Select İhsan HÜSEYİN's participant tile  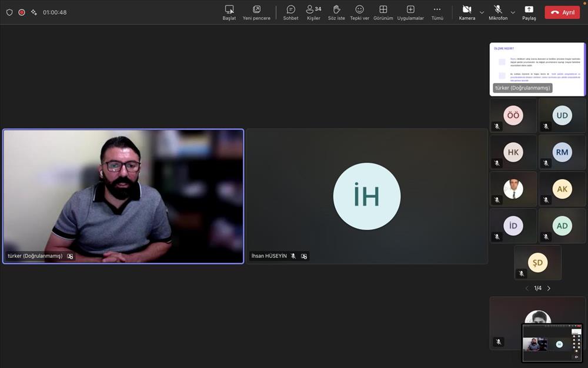[x=367, y=197]
